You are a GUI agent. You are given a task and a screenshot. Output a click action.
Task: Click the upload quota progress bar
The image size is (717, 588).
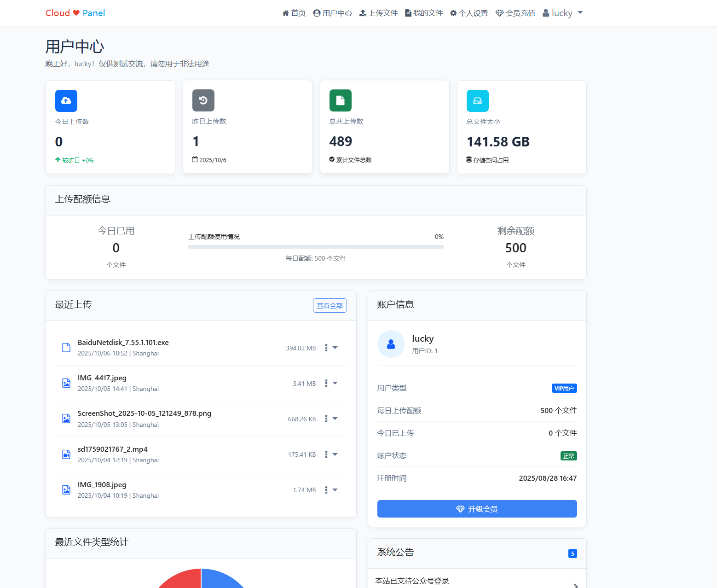pos(316,247)
